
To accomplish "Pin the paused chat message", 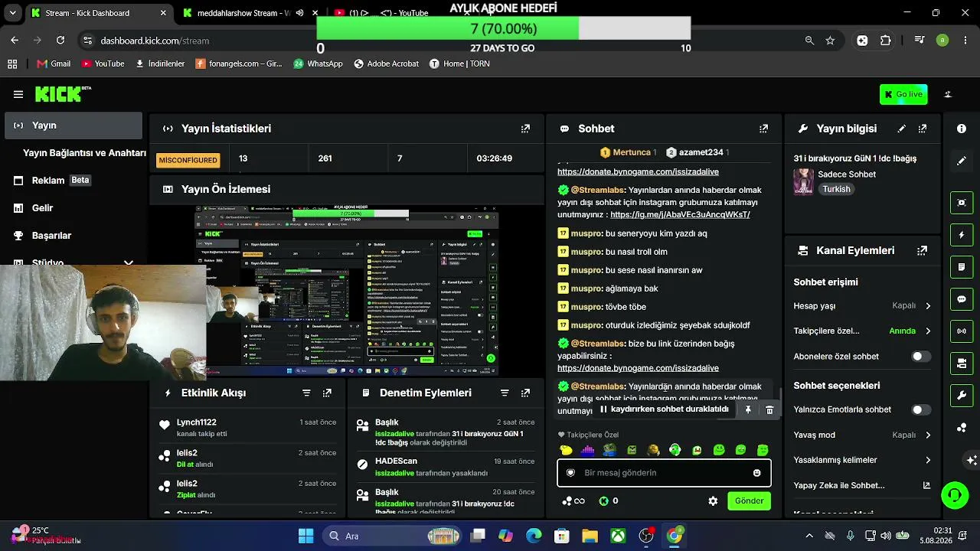I will click(x=748, y=410).
